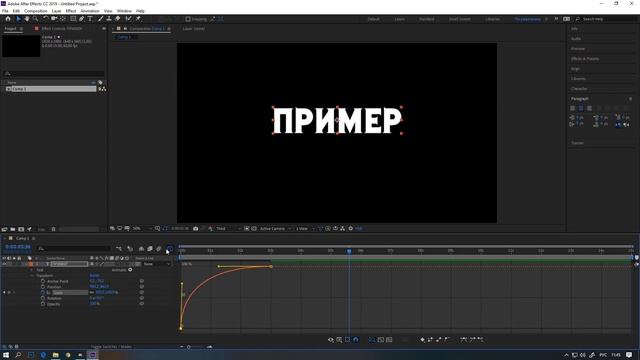Select the Brush tool
The image size is (640, 360).
(x=100, y=19)
